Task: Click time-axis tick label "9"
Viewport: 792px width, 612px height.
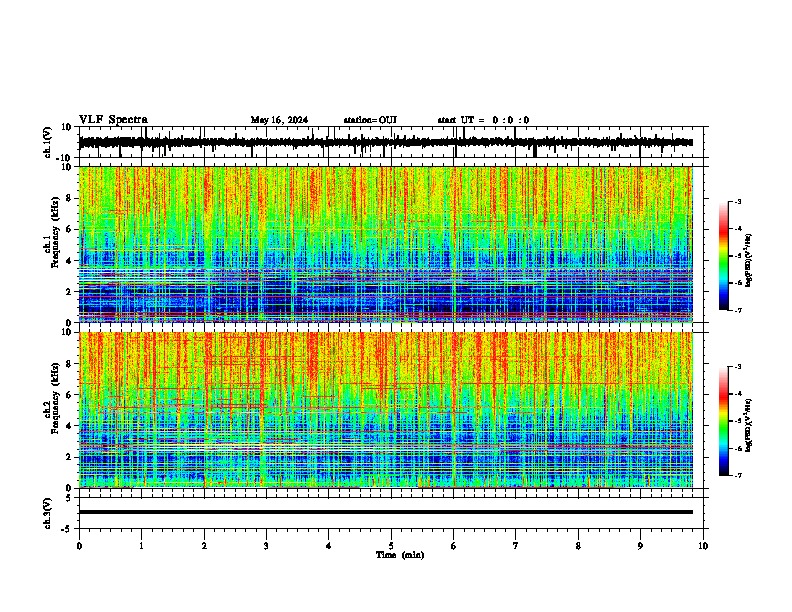Action: click(640, 546)
